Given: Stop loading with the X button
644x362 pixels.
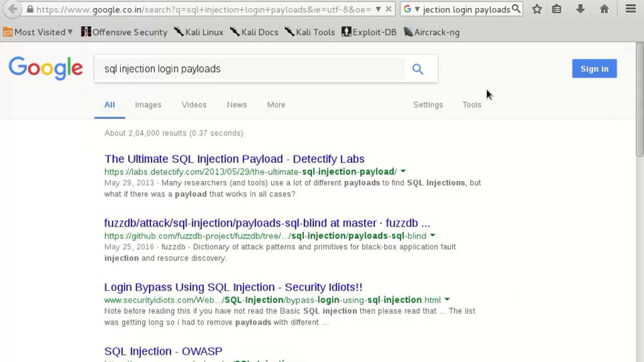Looking at the screenshot, I should click(388, 9).
